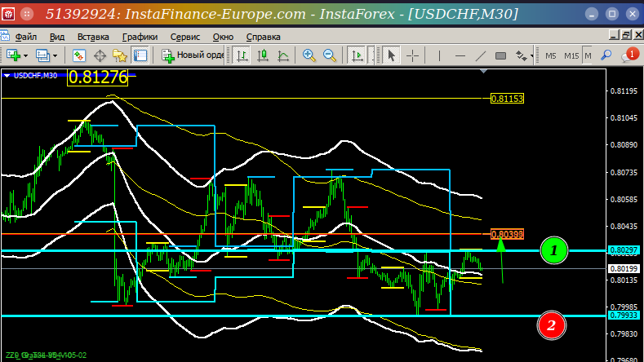Click the cyan 0.79933 price label
Viewport: 644px width, 362px height.
[624, 316]
